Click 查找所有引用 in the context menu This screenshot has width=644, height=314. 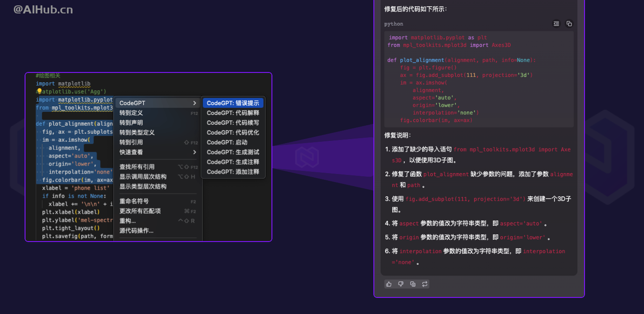coord(158,167)
